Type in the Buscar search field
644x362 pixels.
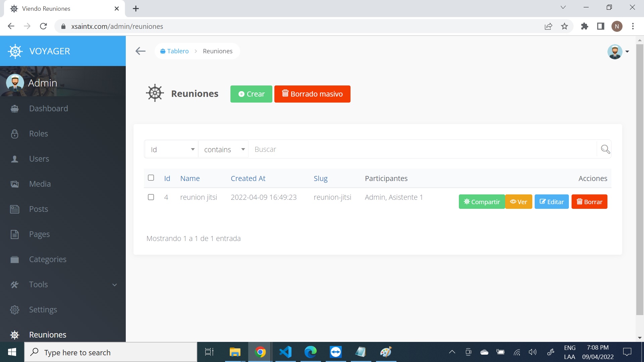pos(423,149)
